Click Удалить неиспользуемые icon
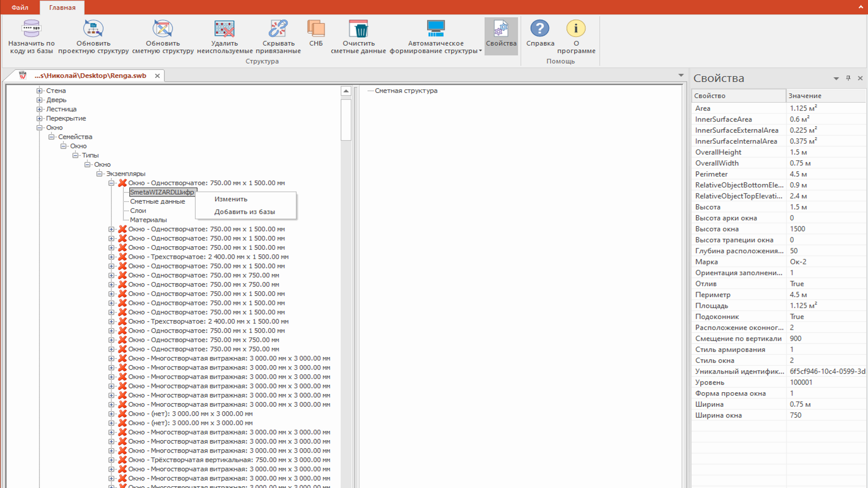868x488 pixels. point(224,28)
